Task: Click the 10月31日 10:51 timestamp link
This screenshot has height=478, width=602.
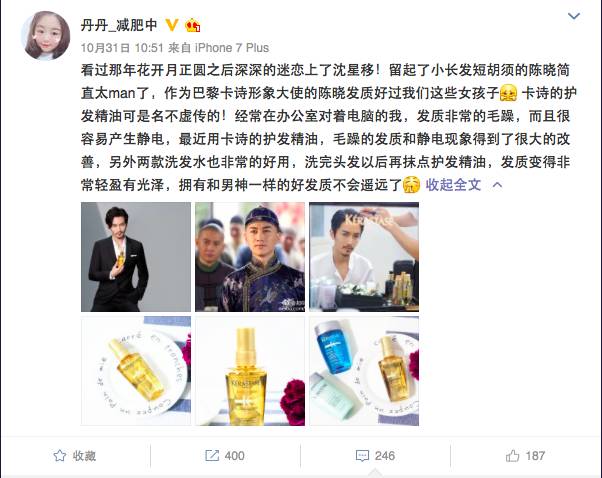Action: pos(122,48)
